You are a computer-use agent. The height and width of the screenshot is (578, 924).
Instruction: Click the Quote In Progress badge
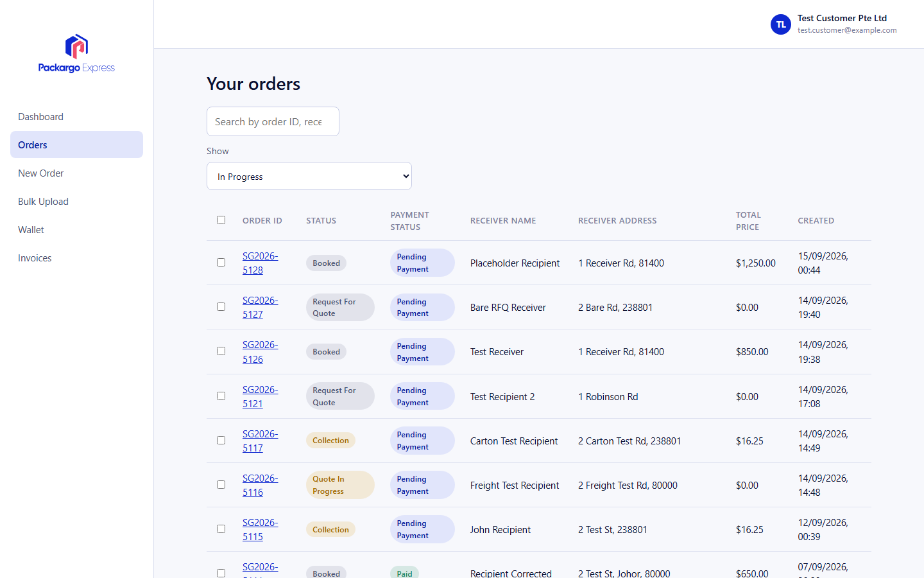(340, 485)
